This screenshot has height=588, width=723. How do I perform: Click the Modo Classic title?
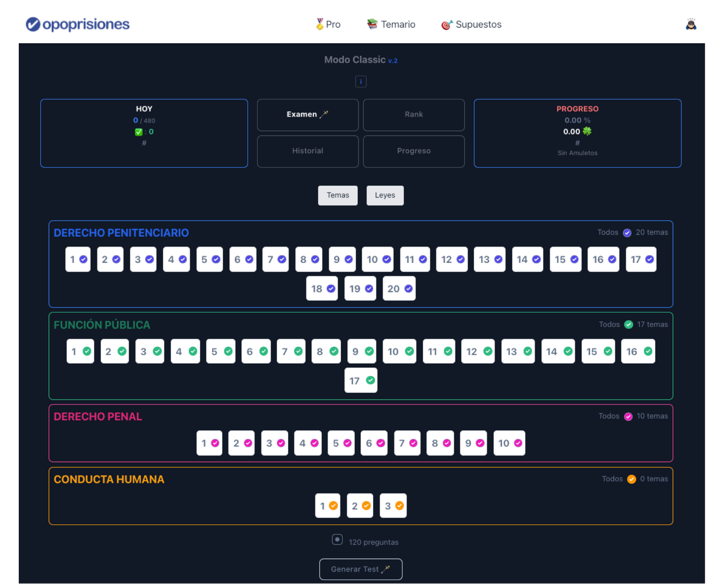tap(355, 60)
